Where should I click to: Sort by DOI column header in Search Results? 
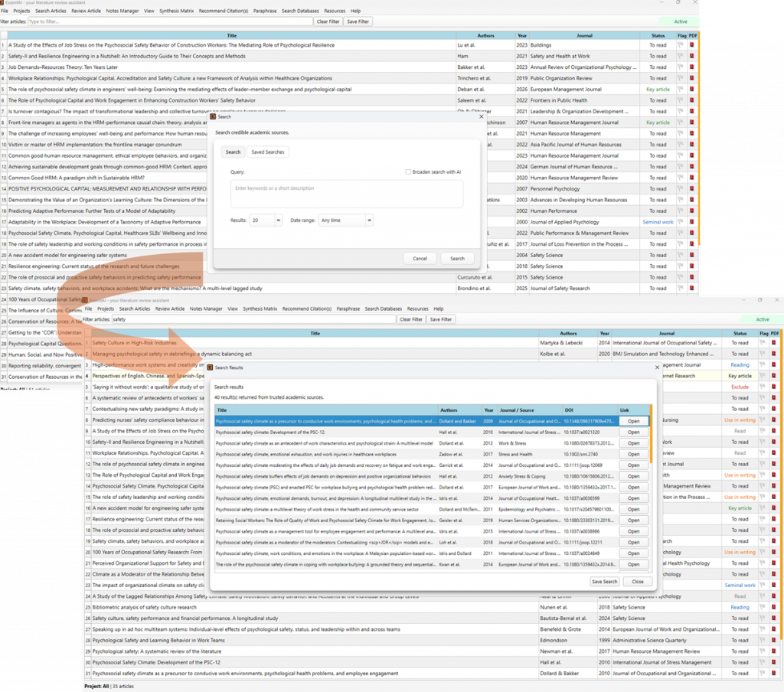tap(589, 410)
